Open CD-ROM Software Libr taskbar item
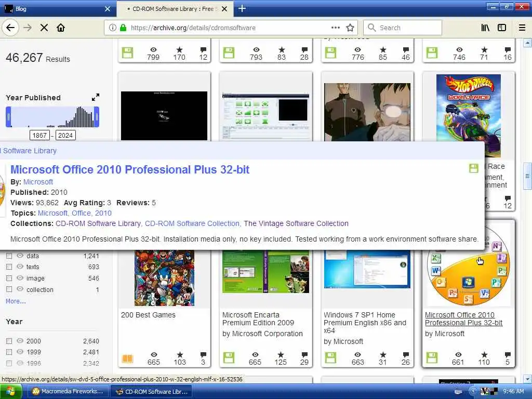This screenshot has height=399, width=532. pyautogui.click(x=151, y=392)
